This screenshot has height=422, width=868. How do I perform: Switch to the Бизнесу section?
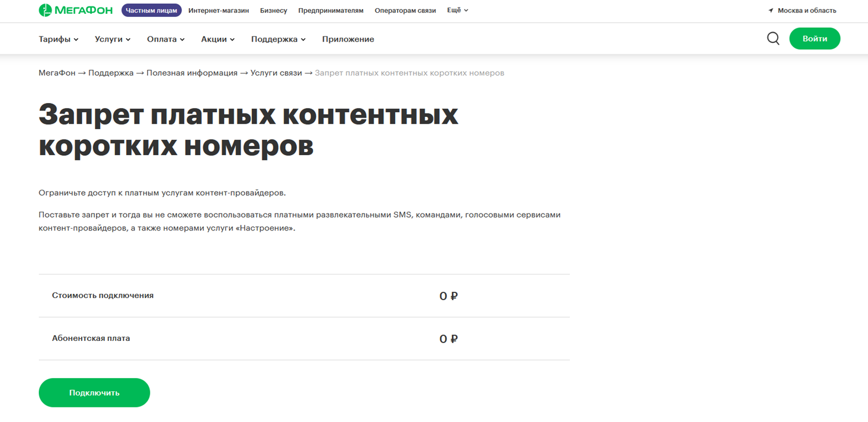[x=274, y=10]
